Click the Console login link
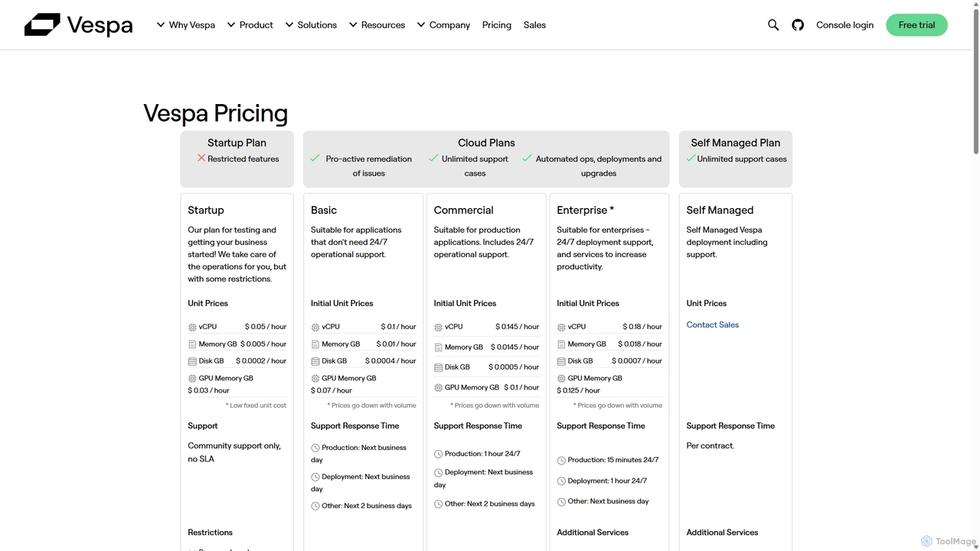Image resolution: width=980 pixels, height=551 pixels. coord(844,25)
